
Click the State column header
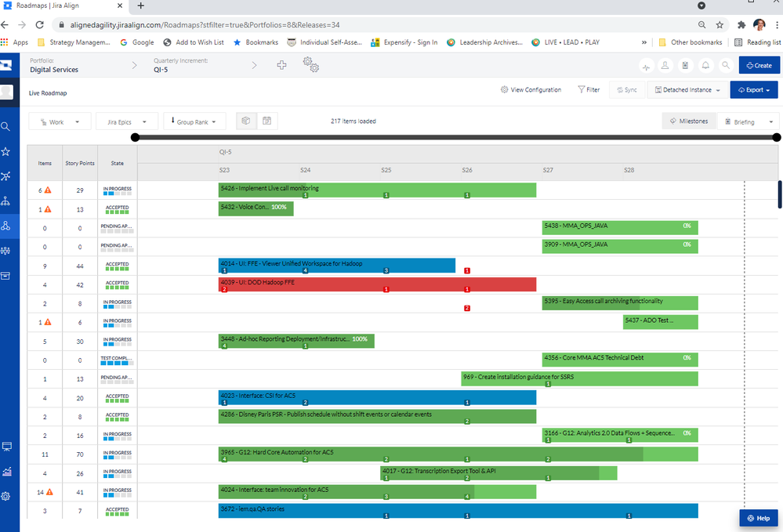pos(118,163)
